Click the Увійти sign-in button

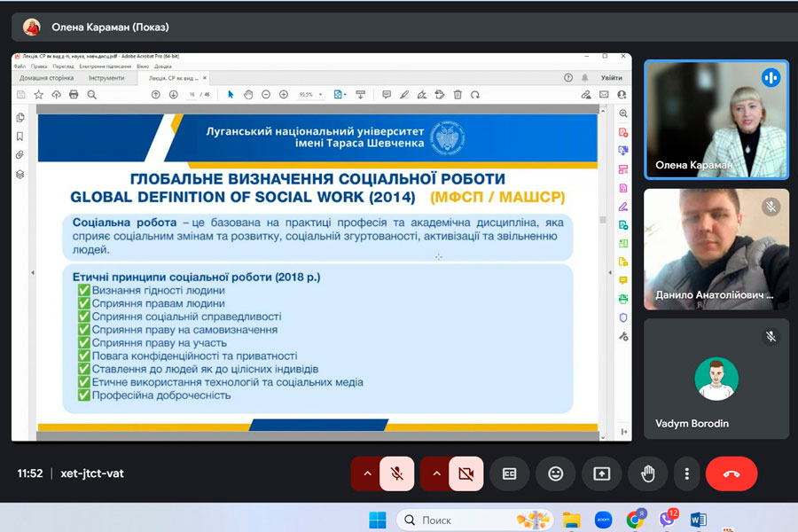(x=611, y=78)
